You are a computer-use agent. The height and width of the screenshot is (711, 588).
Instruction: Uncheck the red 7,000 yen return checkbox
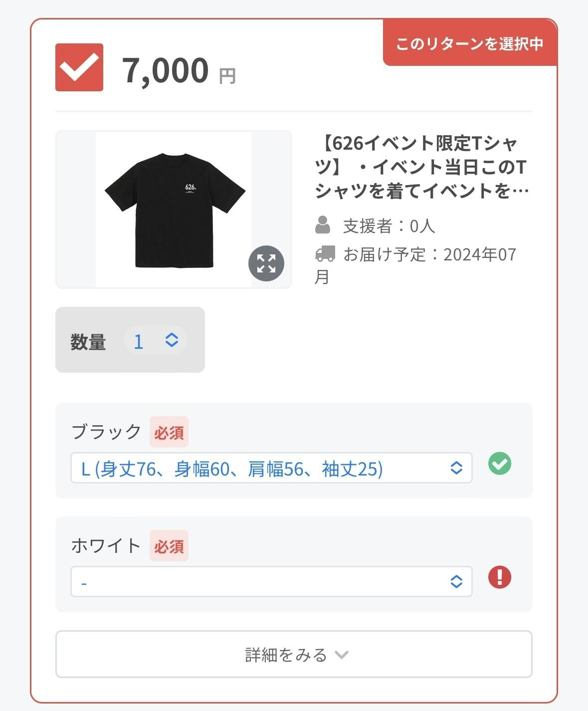[x=79, y=67]
